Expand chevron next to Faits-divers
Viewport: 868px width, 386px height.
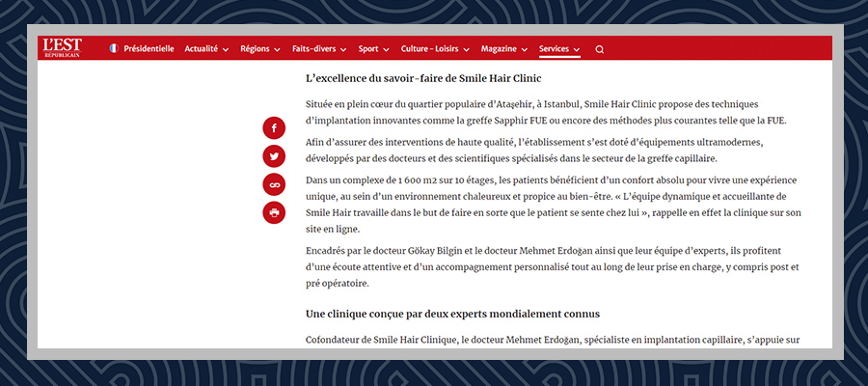pyautogui.click(x=343, y=49)
